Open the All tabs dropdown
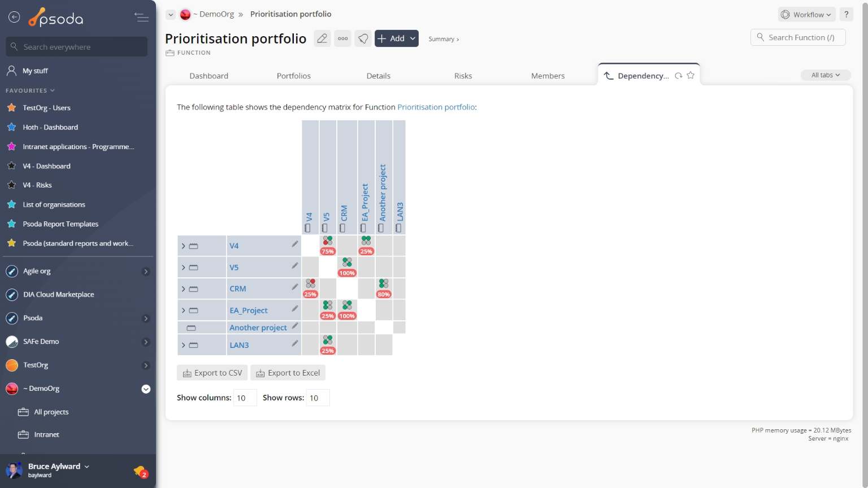This screenshot has height=488, width=868. [826, 75]
